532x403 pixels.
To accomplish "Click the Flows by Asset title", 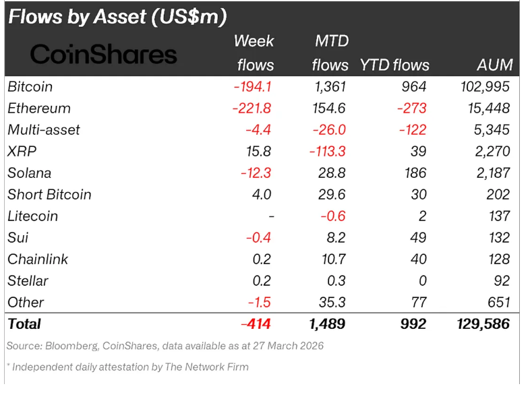I will pos(117,16).
